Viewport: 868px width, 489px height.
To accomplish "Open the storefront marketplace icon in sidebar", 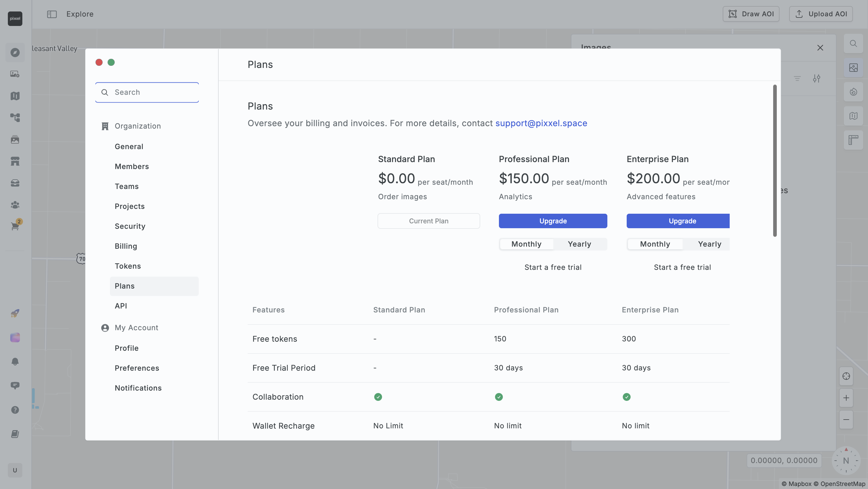I will click(15, 161).
